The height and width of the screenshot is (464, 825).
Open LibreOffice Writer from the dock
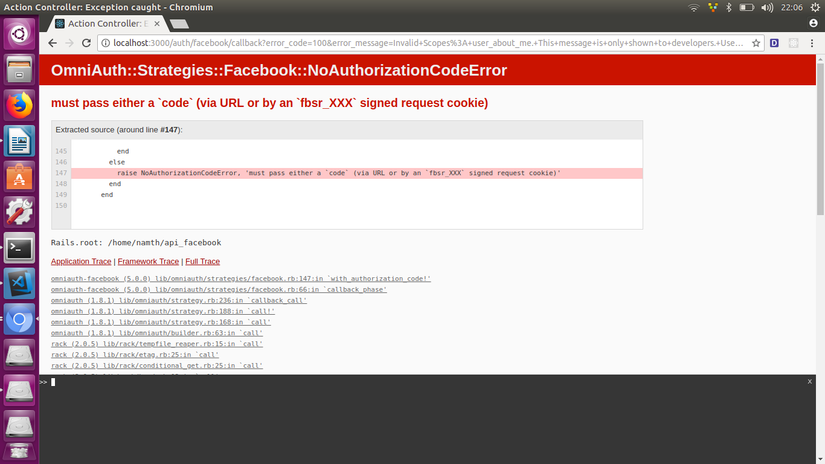click(19, 141)
